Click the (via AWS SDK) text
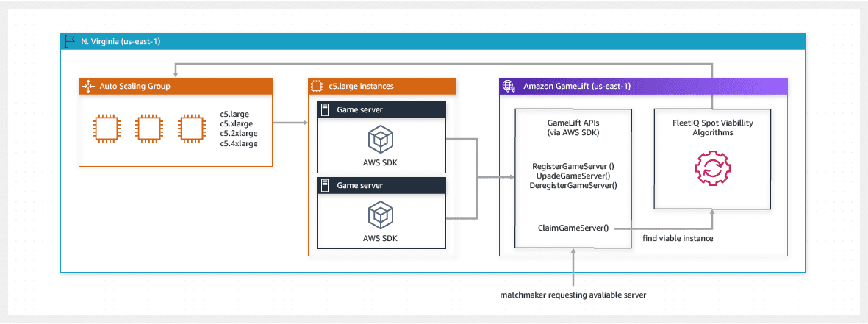 (573, 133)
